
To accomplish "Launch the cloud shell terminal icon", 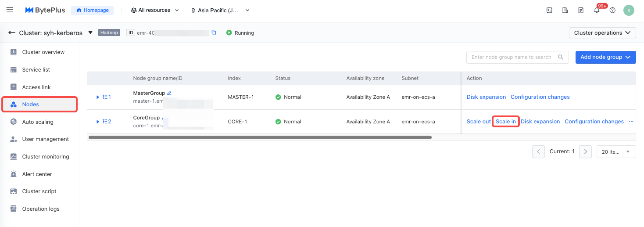I will pyautogui.click(x=549, y=10).
